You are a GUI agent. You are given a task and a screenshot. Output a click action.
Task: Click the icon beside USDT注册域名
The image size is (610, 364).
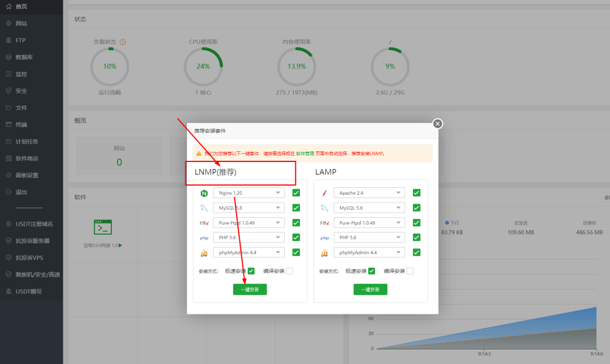[x=8, y=224]
